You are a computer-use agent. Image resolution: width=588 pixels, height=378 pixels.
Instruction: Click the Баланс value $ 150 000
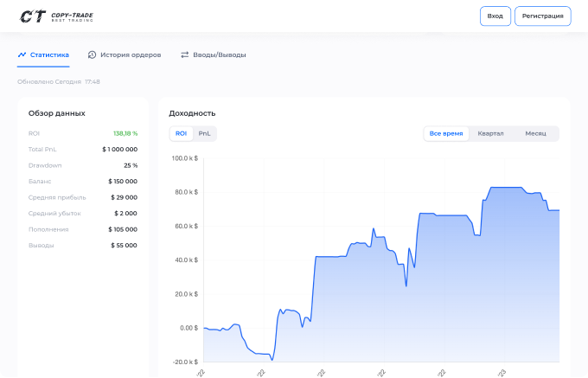pyautogui.click(x=123, y=182)
